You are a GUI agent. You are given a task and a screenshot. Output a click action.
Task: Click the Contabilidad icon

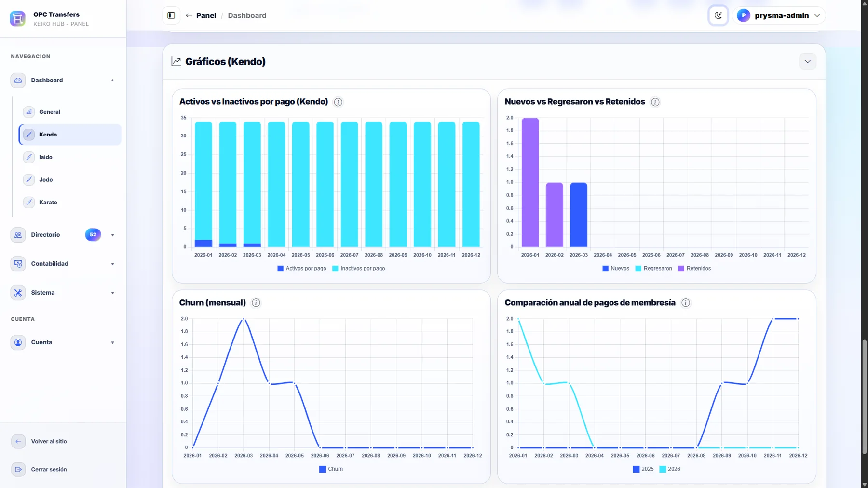(x=18, y=264)
